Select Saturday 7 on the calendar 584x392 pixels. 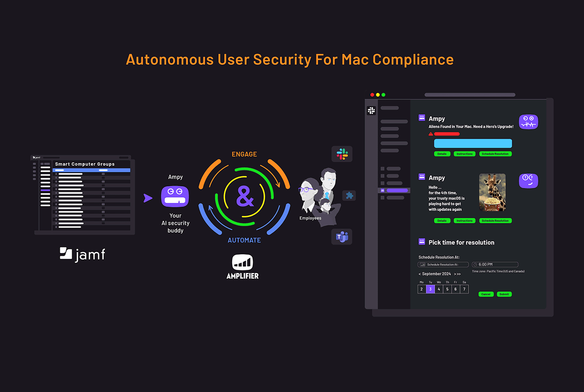464,289
